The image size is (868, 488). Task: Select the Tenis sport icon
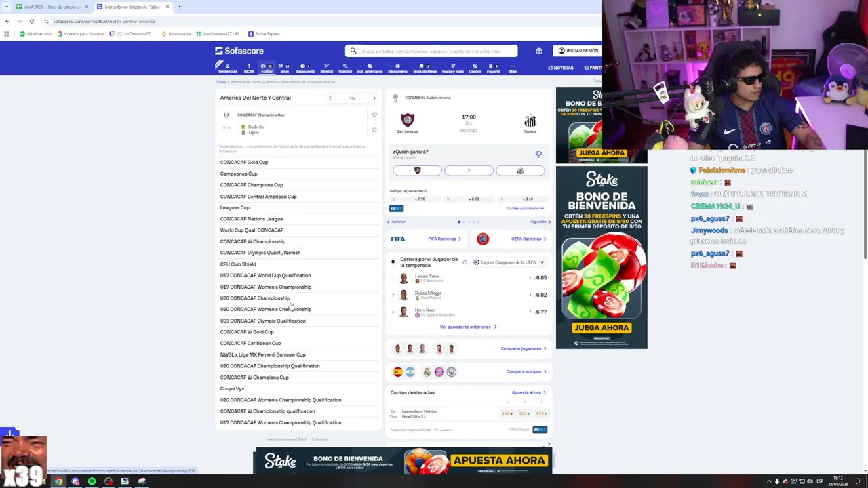284,68
